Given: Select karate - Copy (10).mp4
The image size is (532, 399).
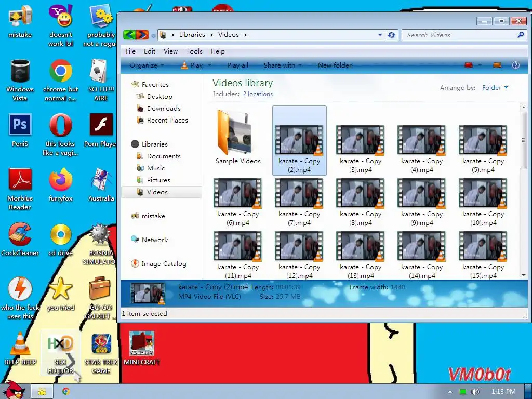Looking at the screenshot, I should point(483,202).
